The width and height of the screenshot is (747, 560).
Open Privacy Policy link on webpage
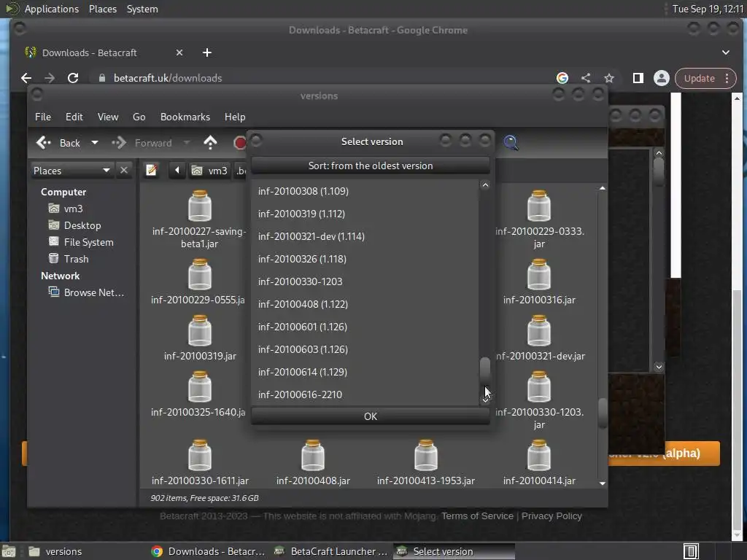click(x=551, y=516)
